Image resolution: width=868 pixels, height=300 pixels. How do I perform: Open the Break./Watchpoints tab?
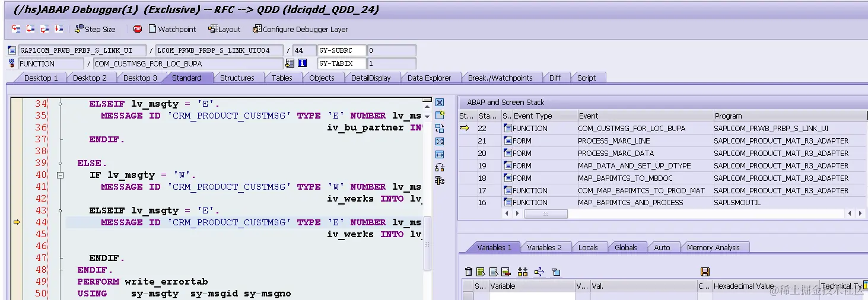coord(500,78)
